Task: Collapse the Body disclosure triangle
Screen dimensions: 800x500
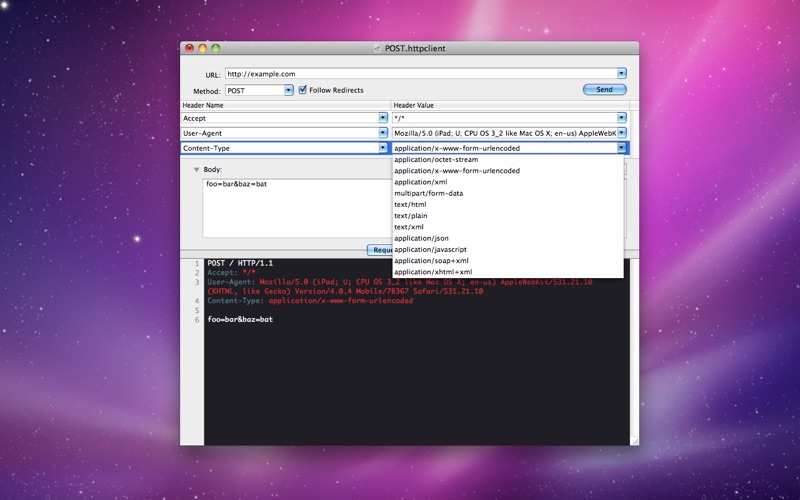Action: [196, 169]
